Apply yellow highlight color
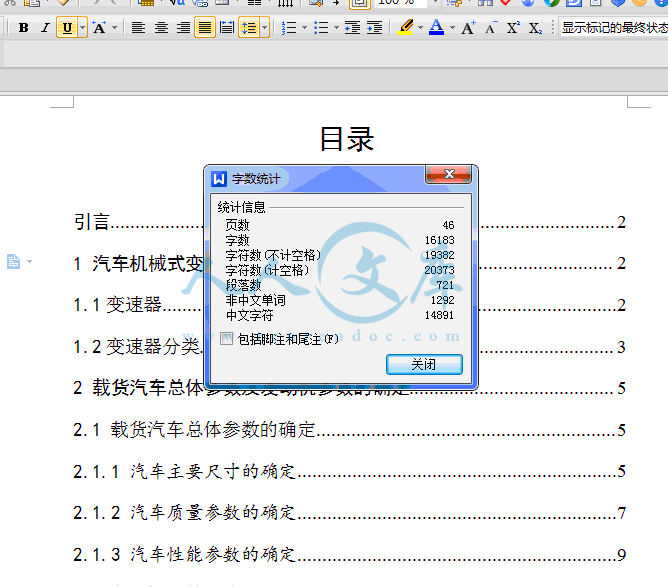The width and height of the screenshot is (668, 587). (x=405, y=28)
